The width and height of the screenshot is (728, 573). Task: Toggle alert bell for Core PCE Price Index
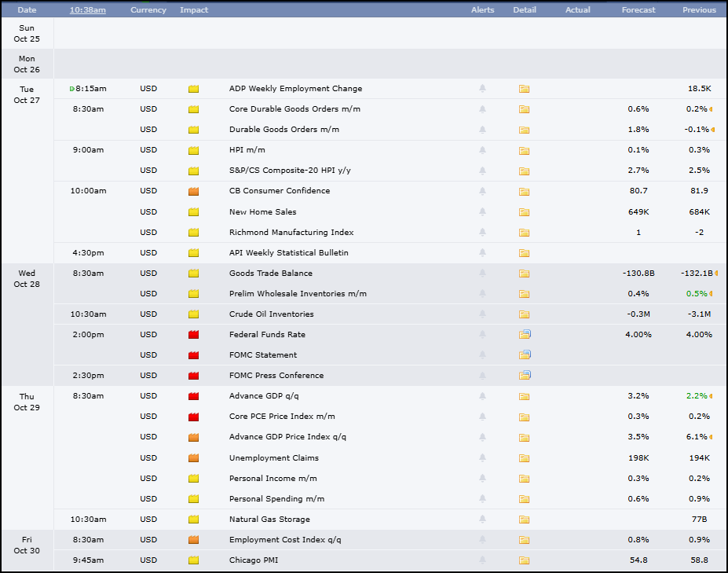482,417
